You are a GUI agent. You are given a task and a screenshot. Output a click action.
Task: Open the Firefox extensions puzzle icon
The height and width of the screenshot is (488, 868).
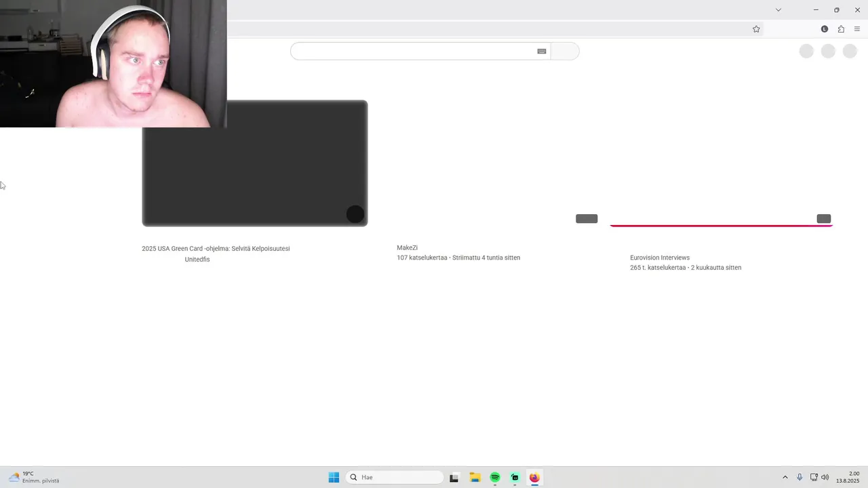coord(841,29)
